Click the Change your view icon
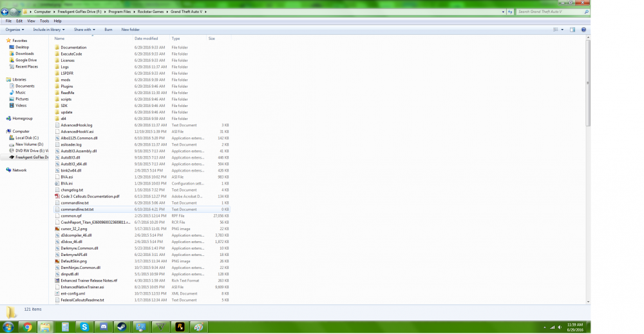Viewport: 644px width, 334px height. [x=556, y=30]
